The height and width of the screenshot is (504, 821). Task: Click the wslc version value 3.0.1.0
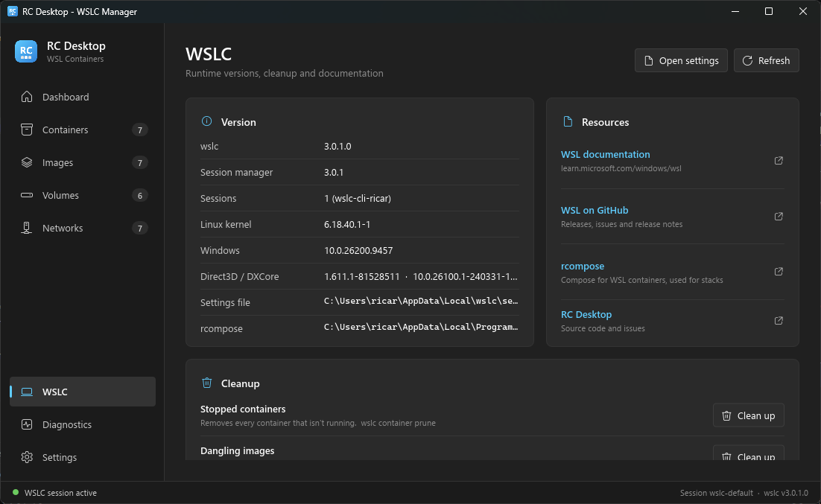(x=337, y=146)
